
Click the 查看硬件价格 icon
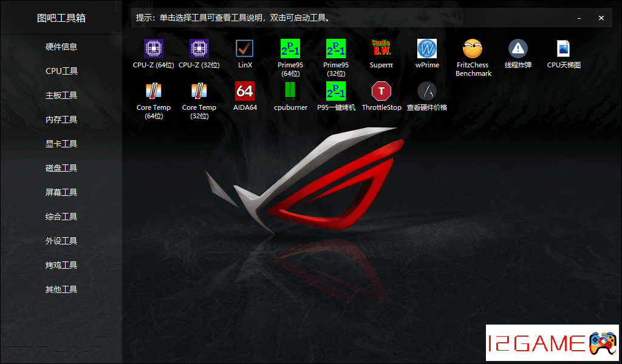click(427, 91)
